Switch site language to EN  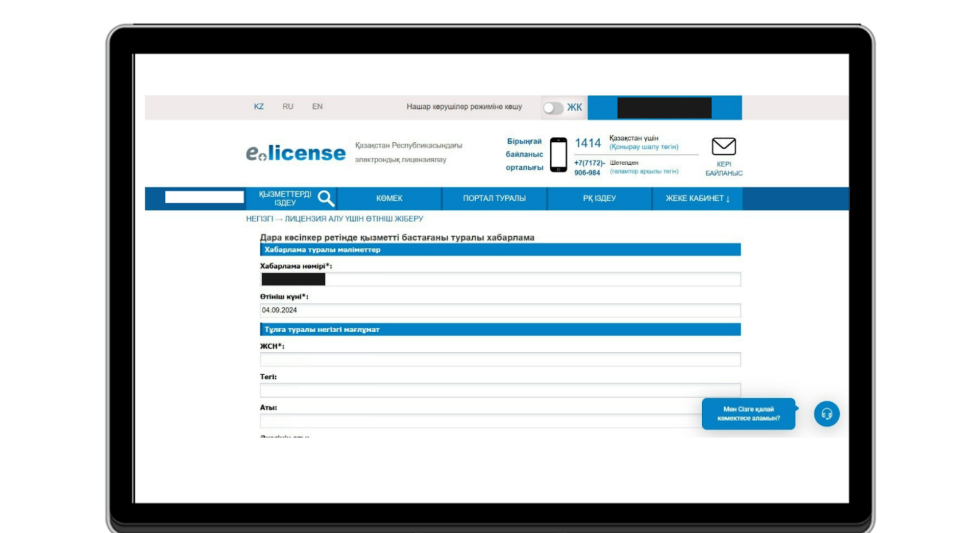(317, 107)
